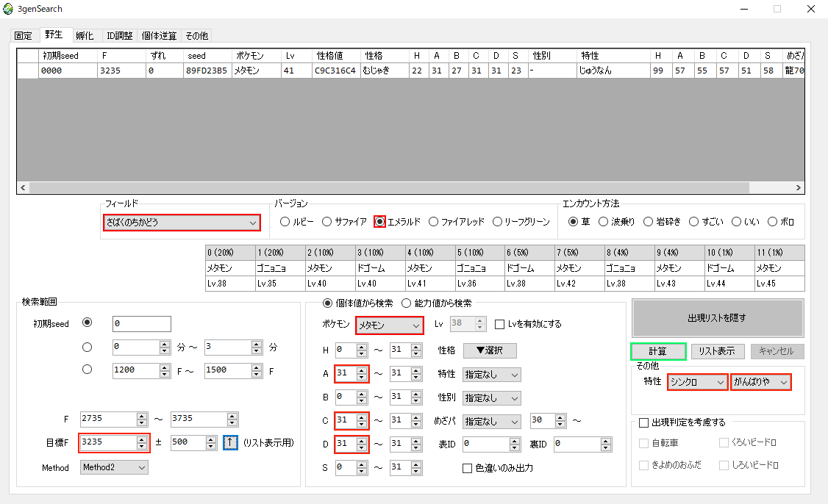Choose the ボロ rod encounter method
Screen dimensions: 828x504
coord(773,222)
